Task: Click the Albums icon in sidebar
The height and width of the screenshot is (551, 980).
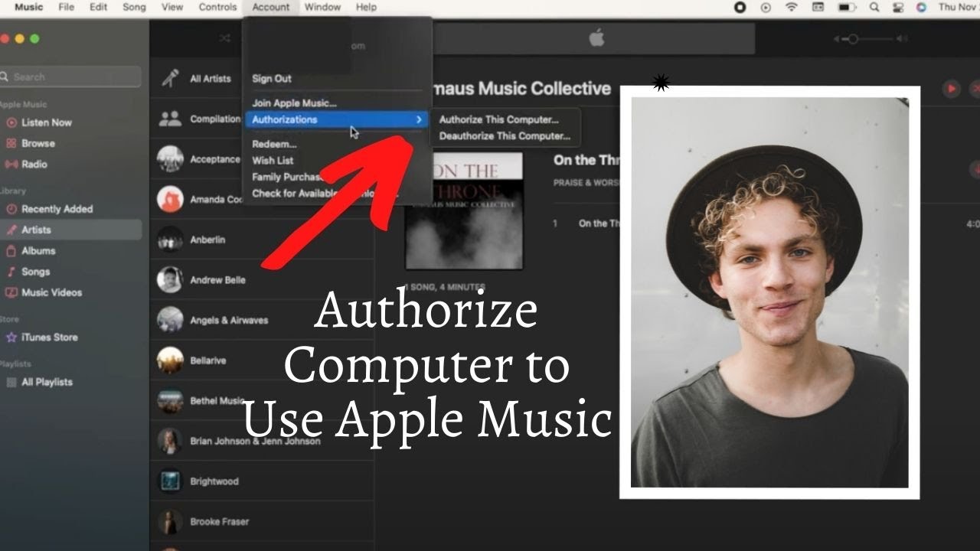Action: (11, 250)
